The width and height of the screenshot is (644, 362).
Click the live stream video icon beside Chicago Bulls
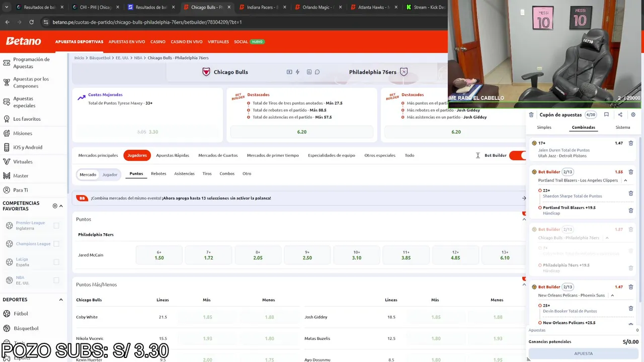click(x=289, y=72)
